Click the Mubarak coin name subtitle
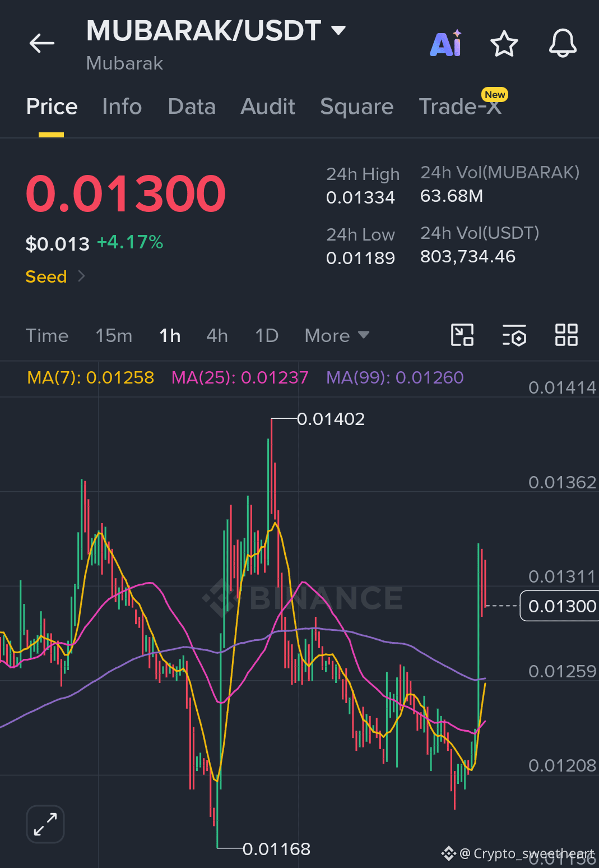The image size is (599, 868). 124,63
